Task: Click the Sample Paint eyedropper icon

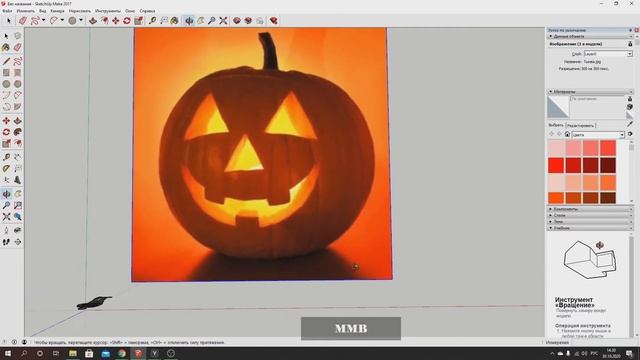Action: coord(630,123)
